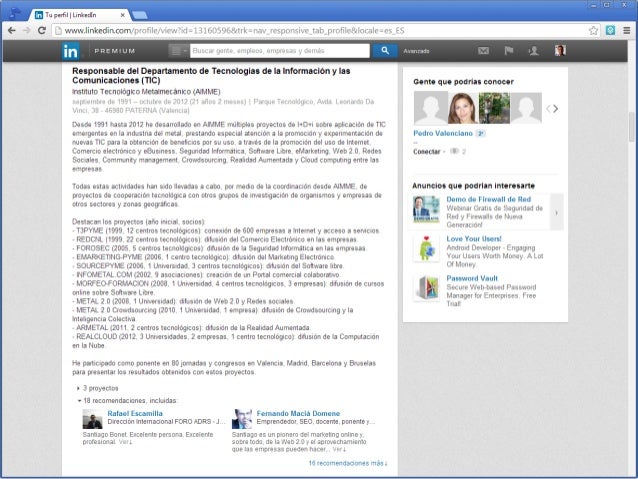Image resolution: width=638 pixels, height=479 pixels.
Task: Go back with browser back arrow
Action: (x=12, y=31)
